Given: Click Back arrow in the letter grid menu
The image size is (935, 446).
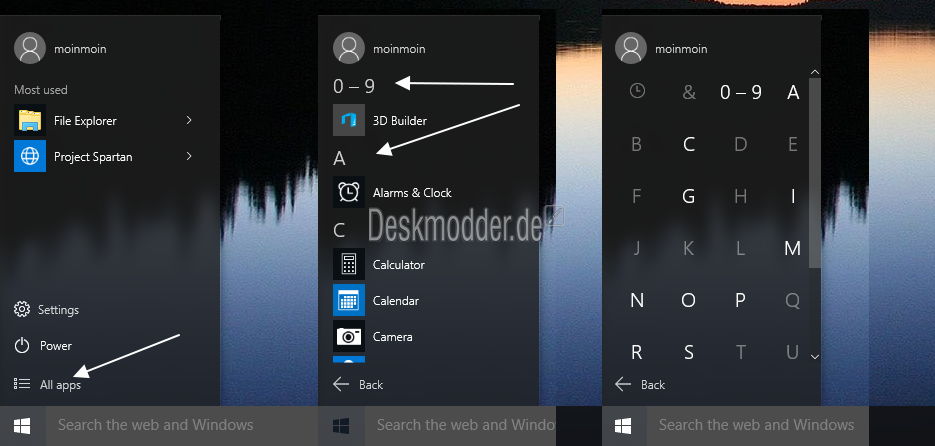Looking at the screenshot, I should (623, 384).
